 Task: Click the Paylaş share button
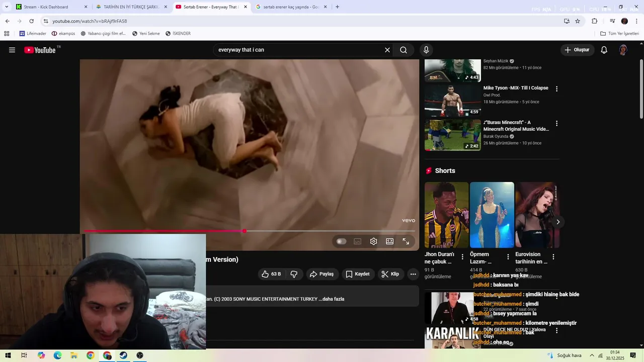point(321,274)
